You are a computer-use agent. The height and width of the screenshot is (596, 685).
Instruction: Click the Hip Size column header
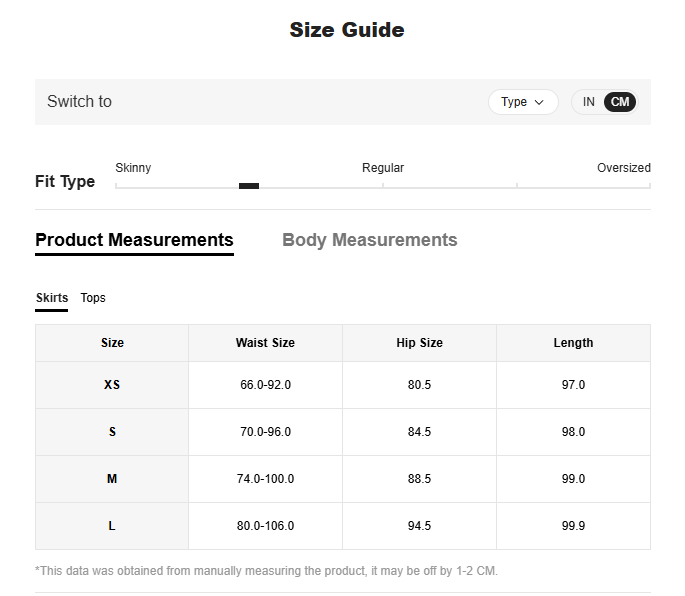click(419, 343)
